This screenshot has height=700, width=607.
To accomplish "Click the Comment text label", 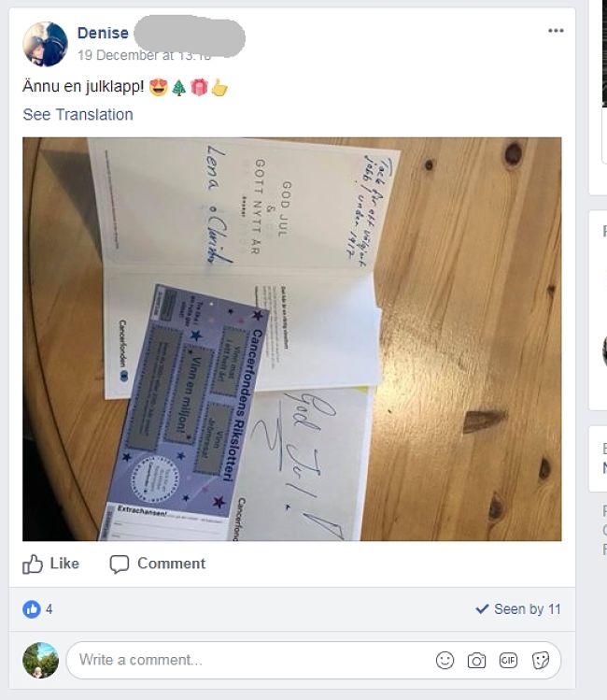I will point(172,564).
